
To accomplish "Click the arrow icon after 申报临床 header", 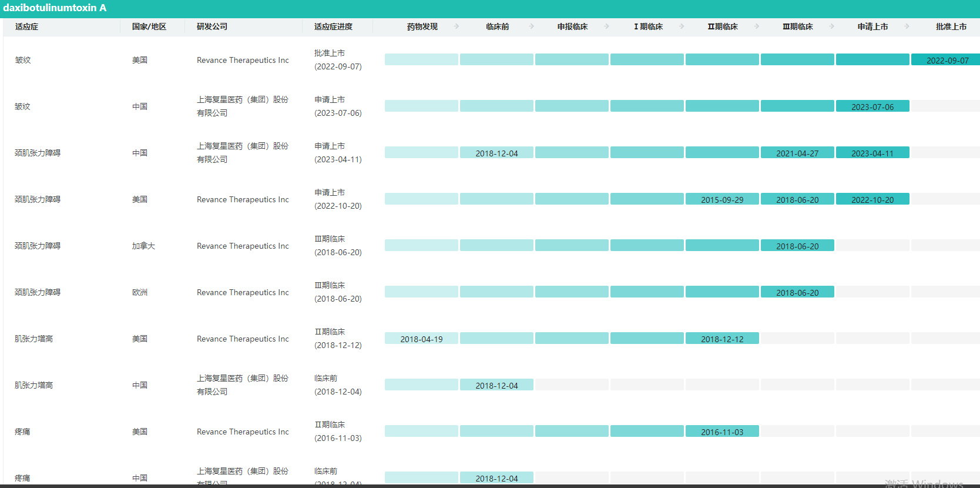I will pyautogui.click(x=607, y=26).
